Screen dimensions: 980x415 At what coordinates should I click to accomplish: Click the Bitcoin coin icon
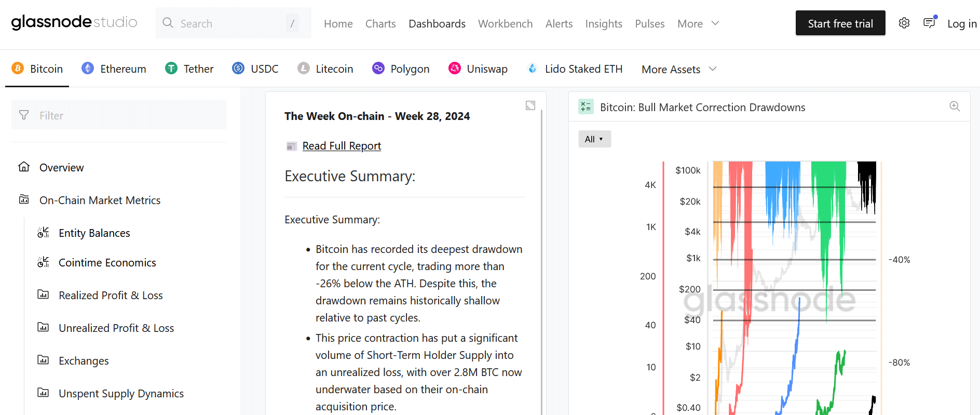tap(18, 68)
